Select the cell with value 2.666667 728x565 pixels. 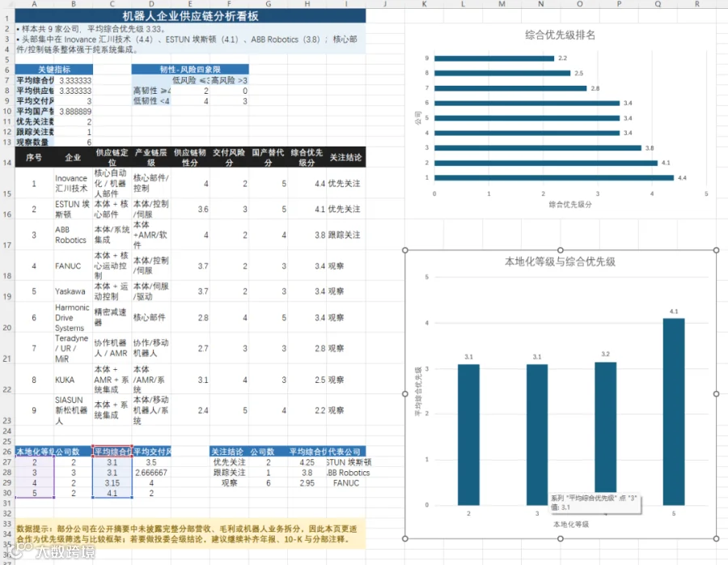coord(151,473)
